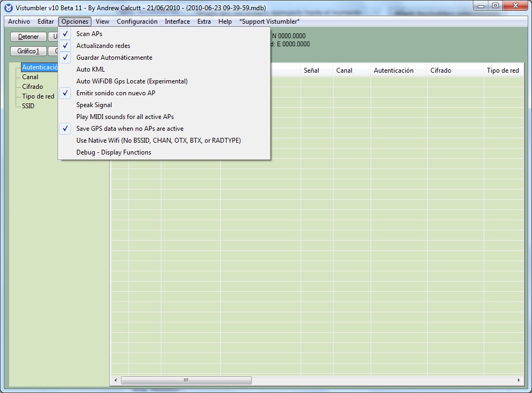Open the Archivo menu

coord(19,22)
